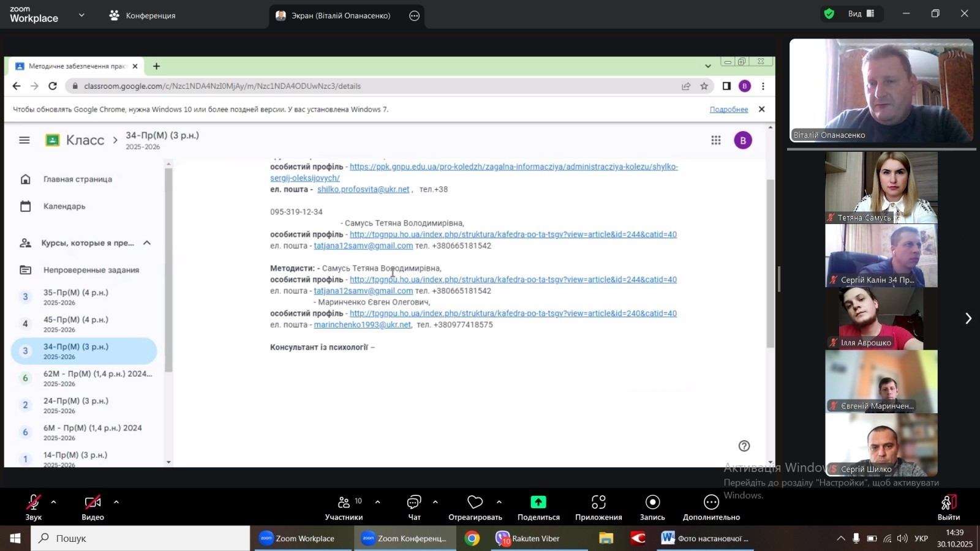Toggle microphone mute with Audio button

33,507
